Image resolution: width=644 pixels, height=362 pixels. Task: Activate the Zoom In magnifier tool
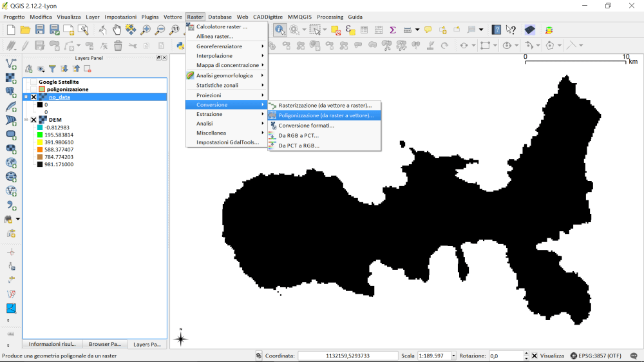pyautogui.click(x=146, y=30)
